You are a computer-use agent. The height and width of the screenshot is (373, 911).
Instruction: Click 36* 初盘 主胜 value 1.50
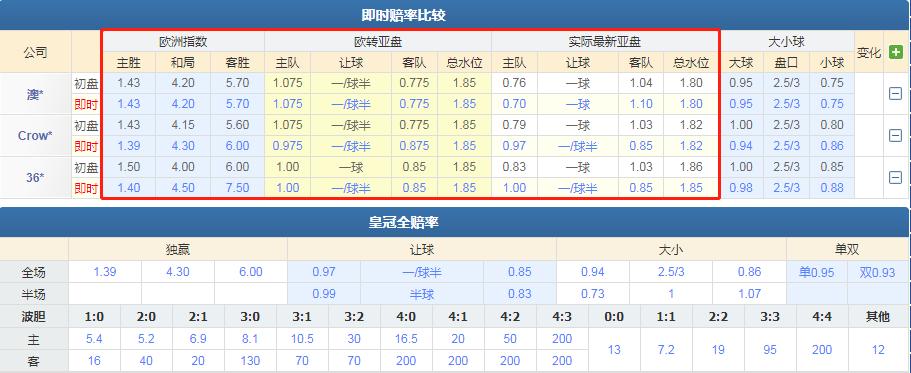pyautogui.click(x=128, y=167)
